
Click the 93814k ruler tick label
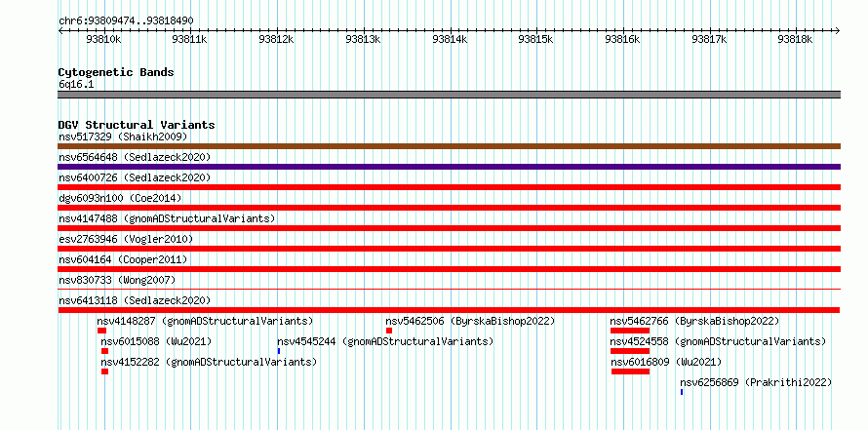(x=450, y=39)
